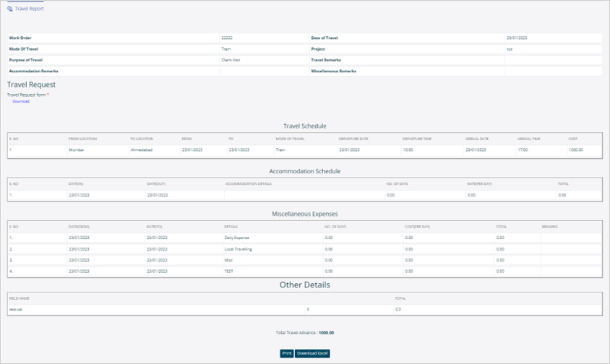610x364 pixels.
Task: Click the Download Excel button
Action: coord(312,353)
